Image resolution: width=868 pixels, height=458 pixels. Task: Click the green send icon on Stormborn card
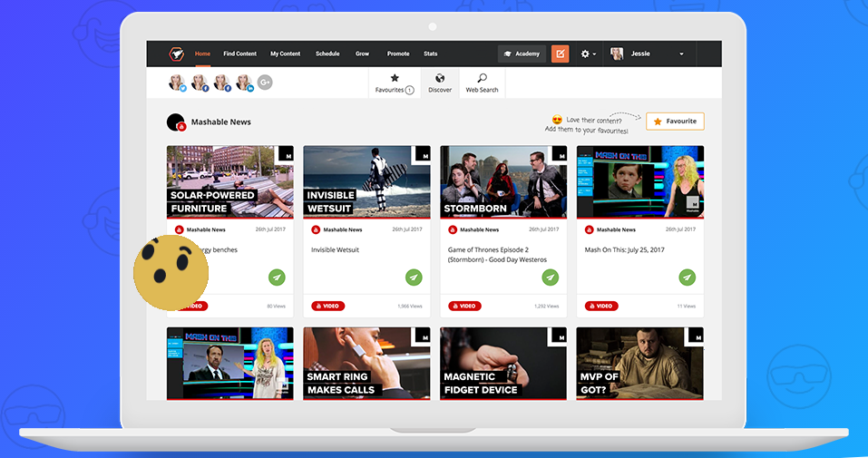(551, 278)
